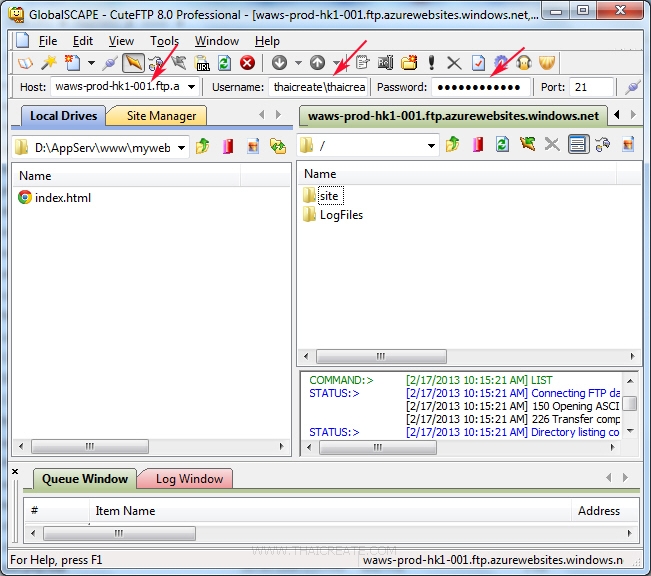
Task: Click the Rename icon in the main toolbar
Action: (385, 63)
